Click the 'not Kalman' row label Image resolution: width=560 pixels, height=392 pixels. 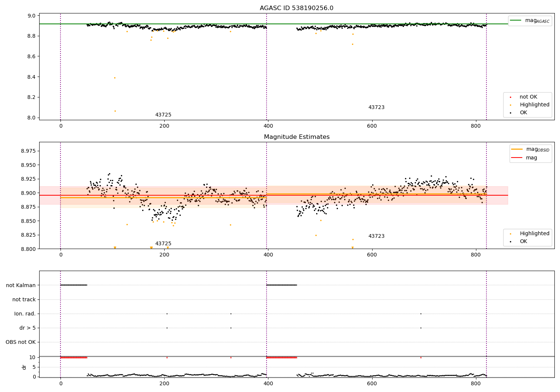[21, 286]
